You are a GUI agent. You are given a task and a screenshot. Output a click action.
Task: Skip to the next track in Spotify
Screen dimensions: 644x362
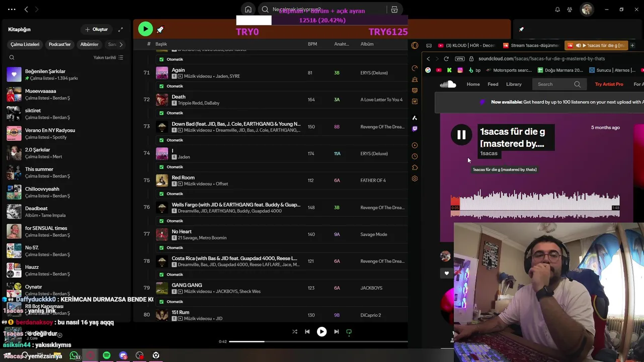[x=336, y=332]
